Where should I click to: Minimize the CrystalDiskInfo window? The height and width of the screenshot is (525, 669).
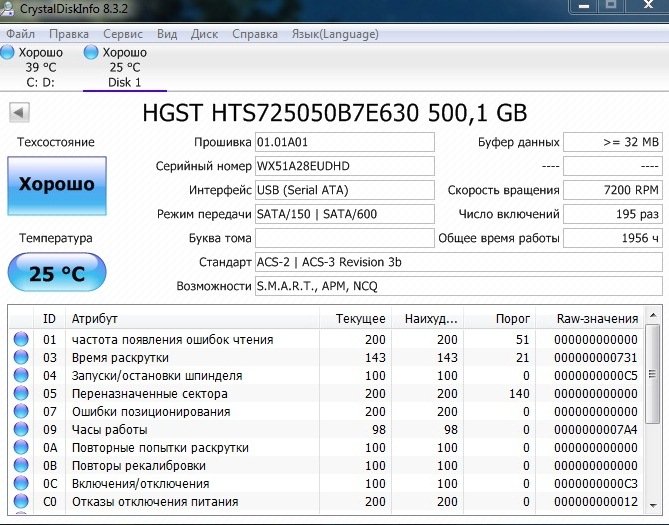tap(584, 6)
